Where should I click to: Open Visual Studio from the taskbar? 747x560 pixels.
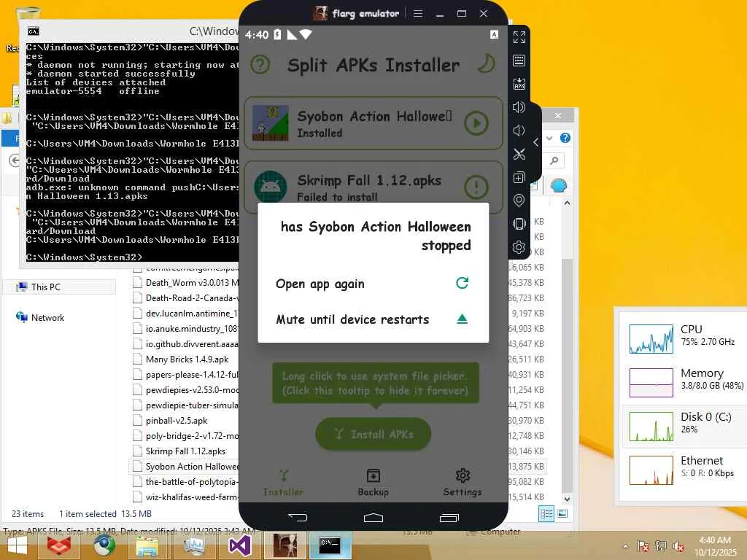pos(239,545)
